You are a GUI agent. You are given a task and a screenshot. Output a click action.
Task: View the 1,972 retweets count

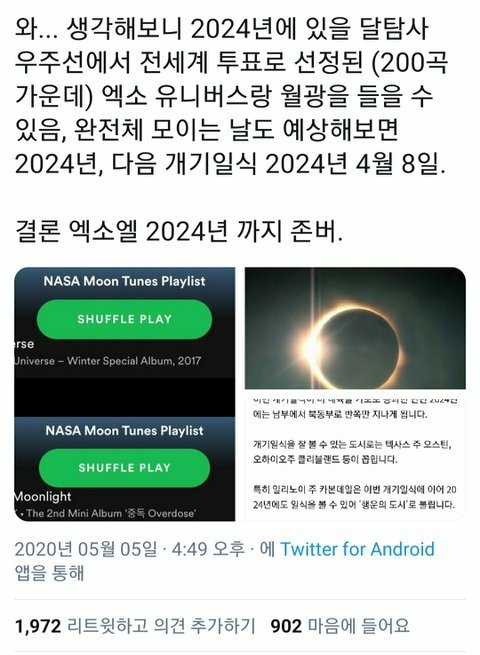point(38,626)
